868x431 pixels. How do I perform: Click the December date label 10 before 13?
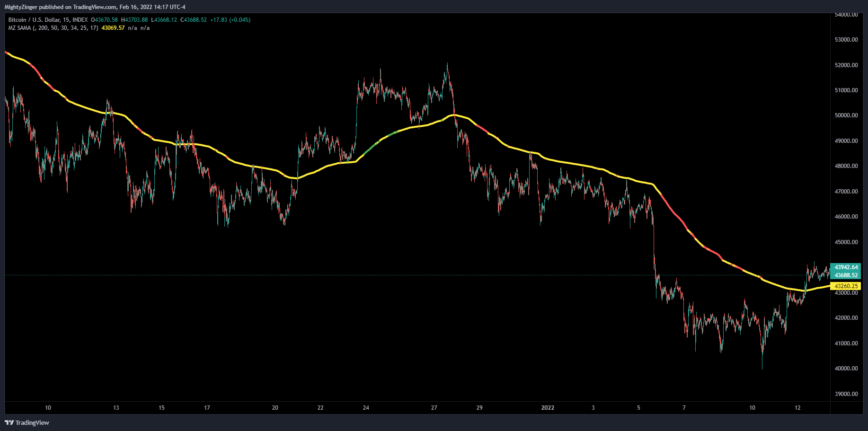pyautogui.click(x=48, y=408)
